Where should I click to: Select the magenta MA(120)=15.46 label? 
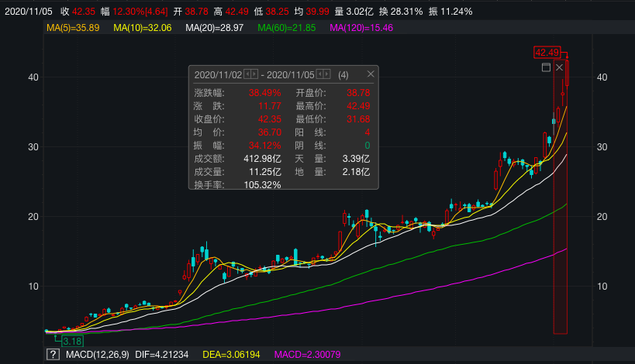point(361,28)
